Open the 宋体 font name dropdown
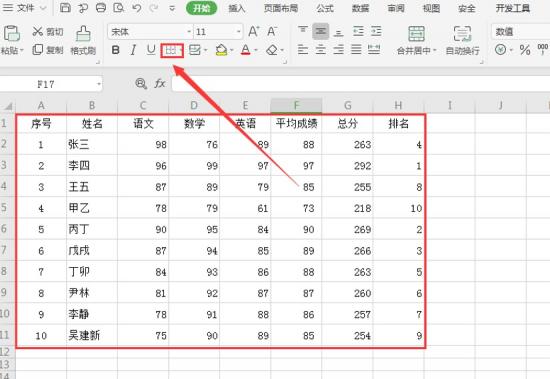The height and width of the screenshot is (379, 550). [x=189, y=32]
